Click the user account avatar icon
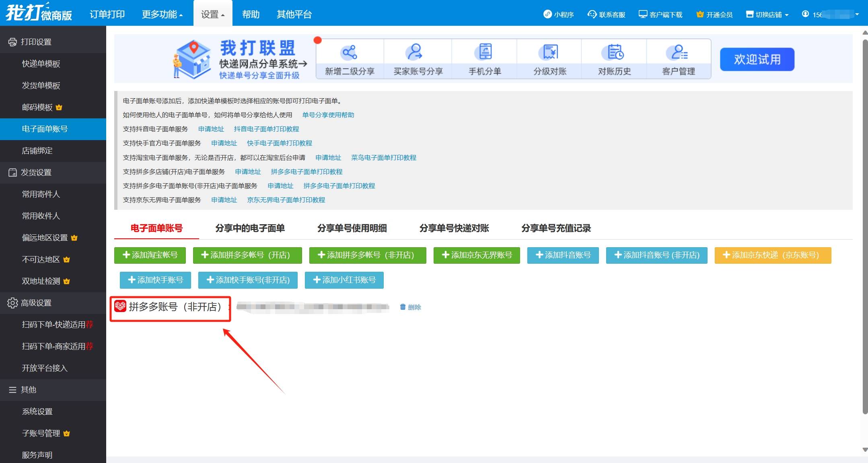 click(805, 14)
